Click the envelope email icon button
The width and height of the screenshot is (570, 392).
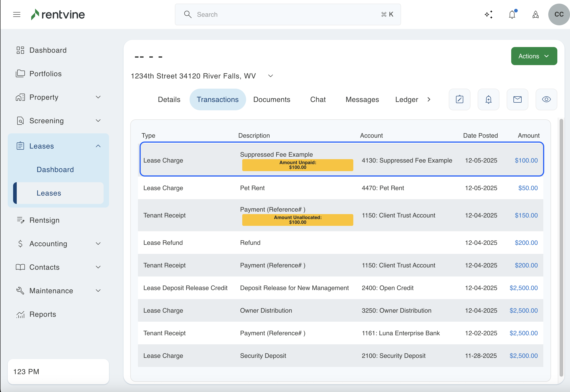(x=518, y=99)
